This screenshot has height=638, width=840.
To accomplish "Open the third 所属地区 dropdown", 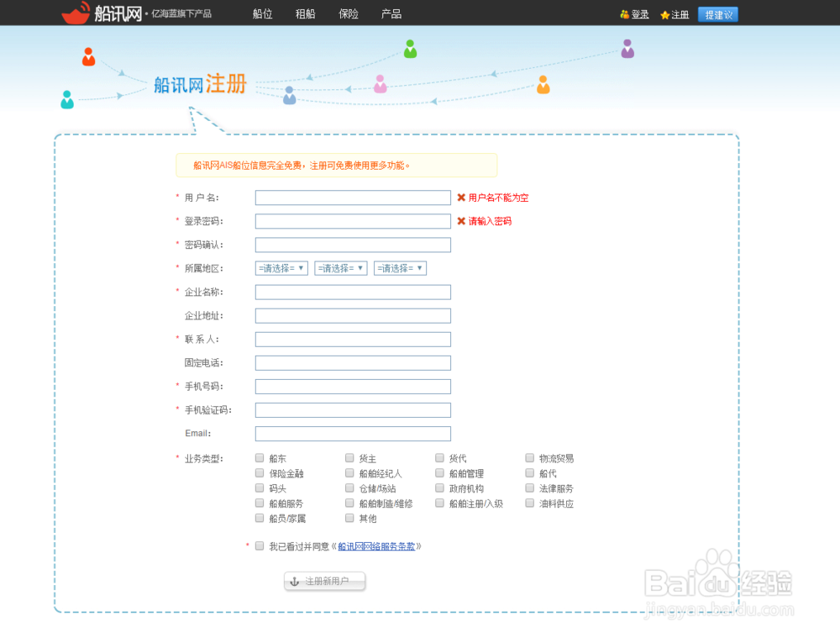I will pyautogui.click(x=400, y=268).
